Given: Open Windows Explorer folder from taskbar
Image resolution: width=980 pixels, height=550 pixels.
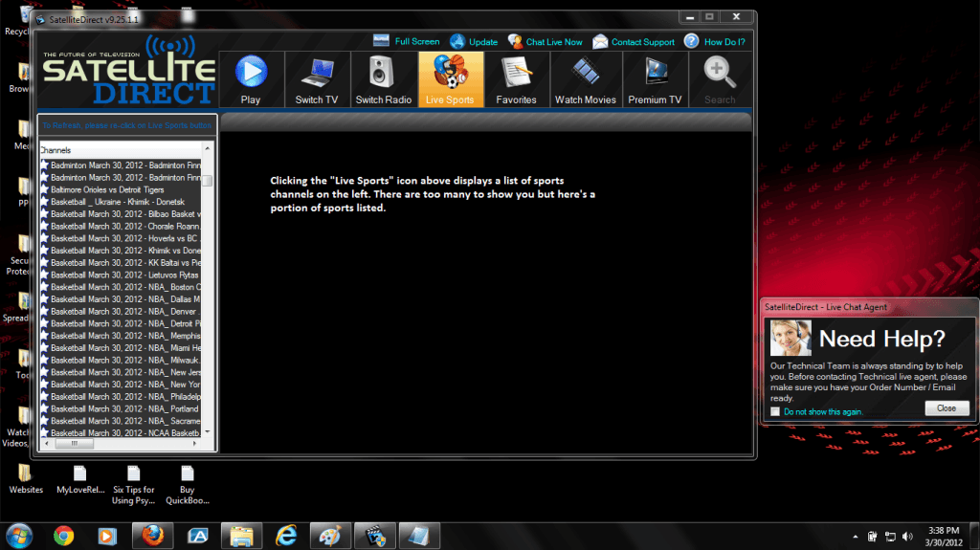Looking at the screenshot, I should [241, 537].
